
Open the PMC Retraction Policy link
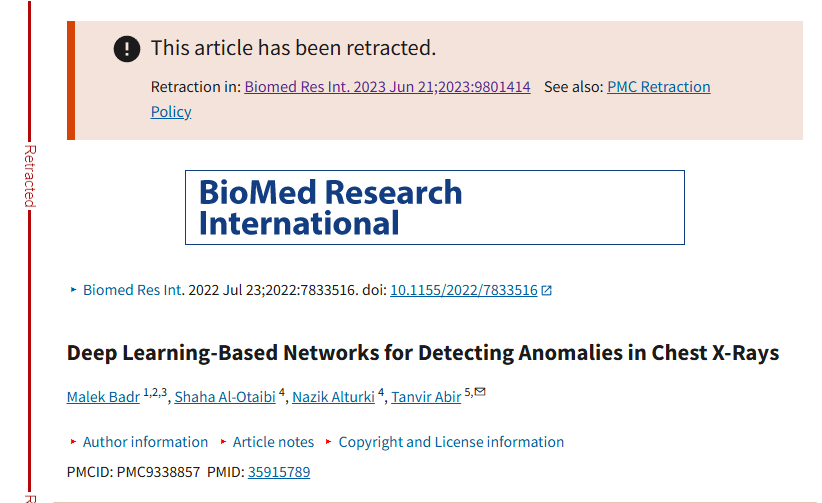coord(658,87)
